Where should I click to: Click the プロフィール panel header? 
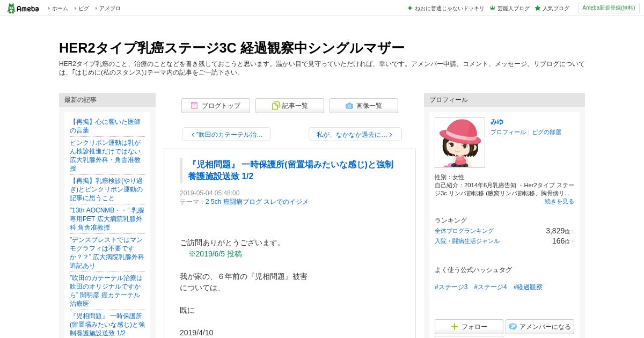504,100
